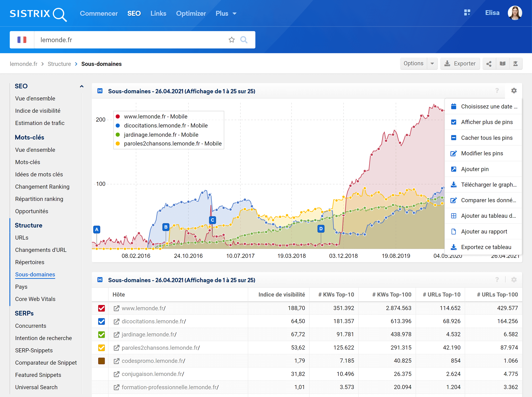This screenshot has height=397, width=532.
Task: Open the Options dropdown arrow
Action: tap(432, 64)
